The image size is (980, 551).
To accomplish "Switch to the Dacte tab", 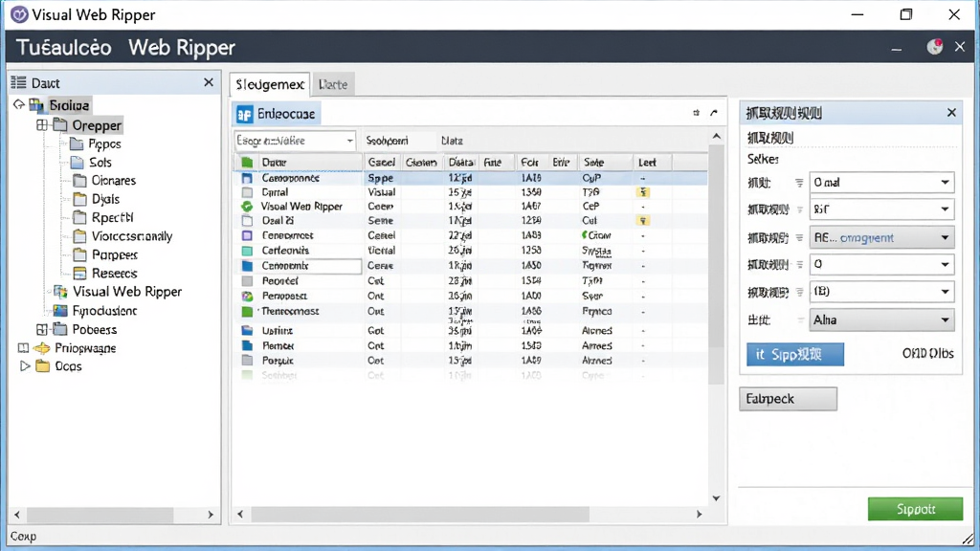I will point(332,84).
